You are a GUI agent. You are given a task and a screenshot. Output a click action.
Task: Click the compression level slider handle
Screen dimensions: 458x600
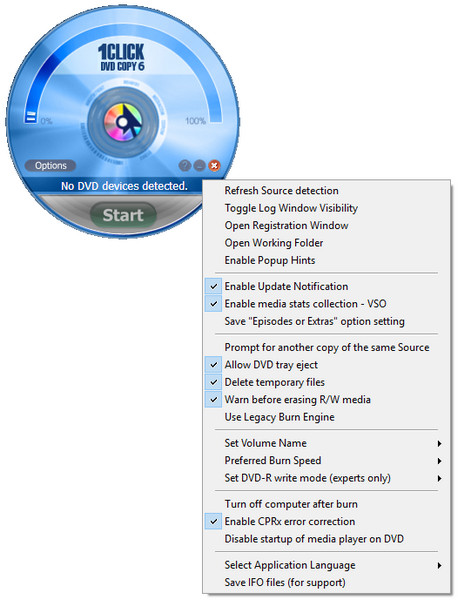tap(31, 116)
